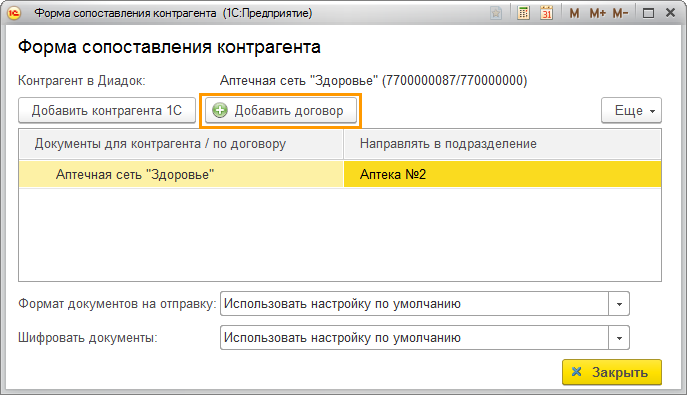Maximize the form window
687x395 pixels.
(648, 14)
